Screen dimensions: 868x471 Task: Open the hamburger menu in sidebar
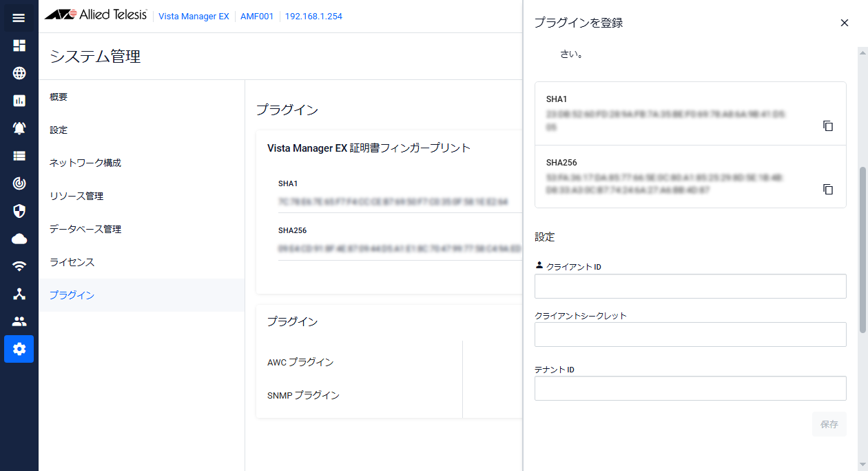click(x=19, y=18)
